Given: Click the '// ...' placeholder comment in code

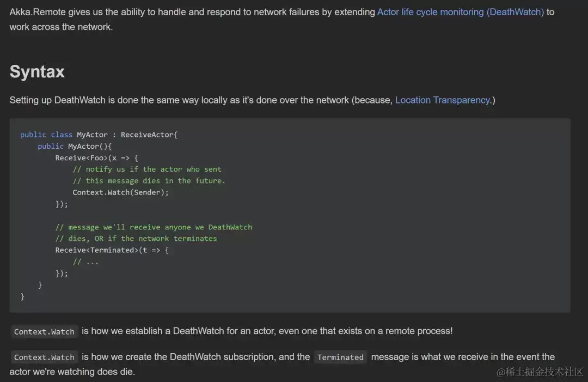Looking at the screenshot, I should point(85,262).
